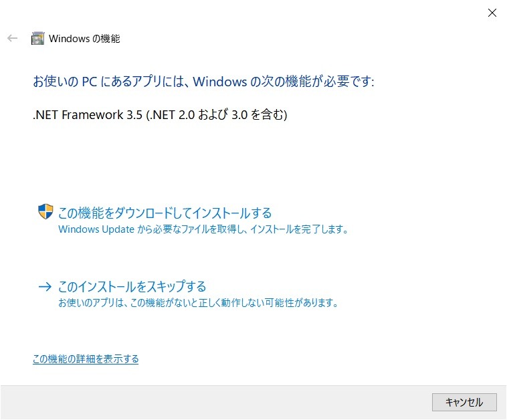Click the Windows の機能 window icon

point(37,39)
